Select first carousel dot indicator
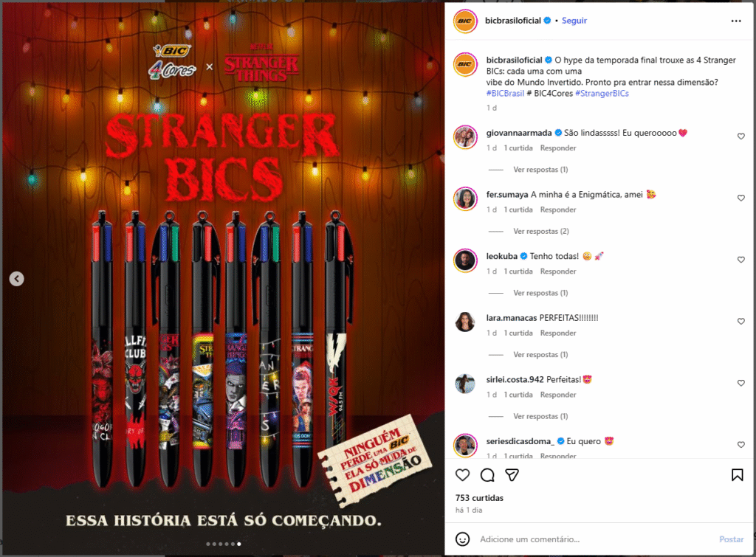Image resolution: width=756 pixels, height=557 pixels. [208, 544]
